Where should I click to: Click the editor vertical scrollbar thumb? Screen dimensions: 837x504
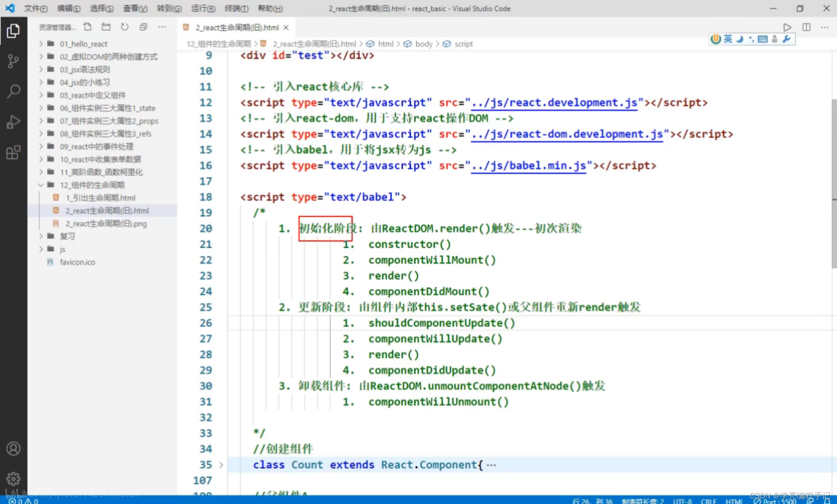[x=834, y=184]
